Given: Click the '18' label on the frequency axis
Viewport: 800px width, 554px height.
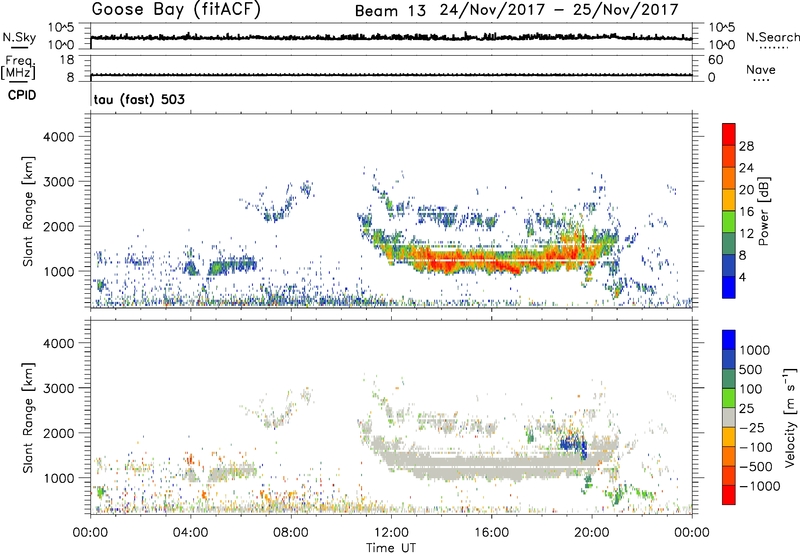Looking at the screenshot, I should pos(66,60).
